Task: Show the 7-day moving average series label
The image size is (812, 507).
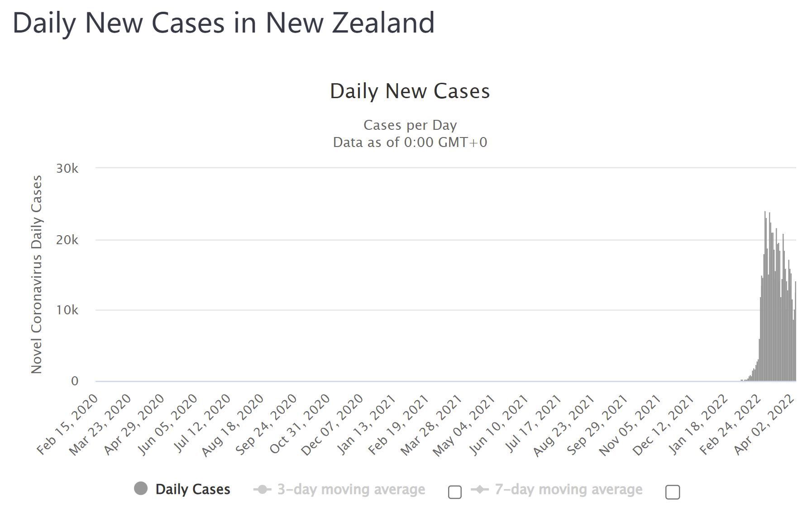Action: click(568, 489)
